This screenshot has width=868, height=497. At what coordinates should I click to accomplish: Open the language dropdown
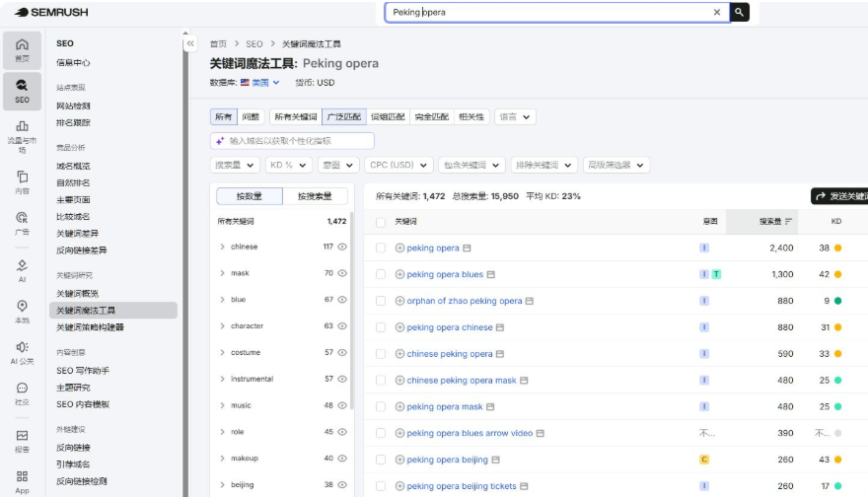click(515, 116)
